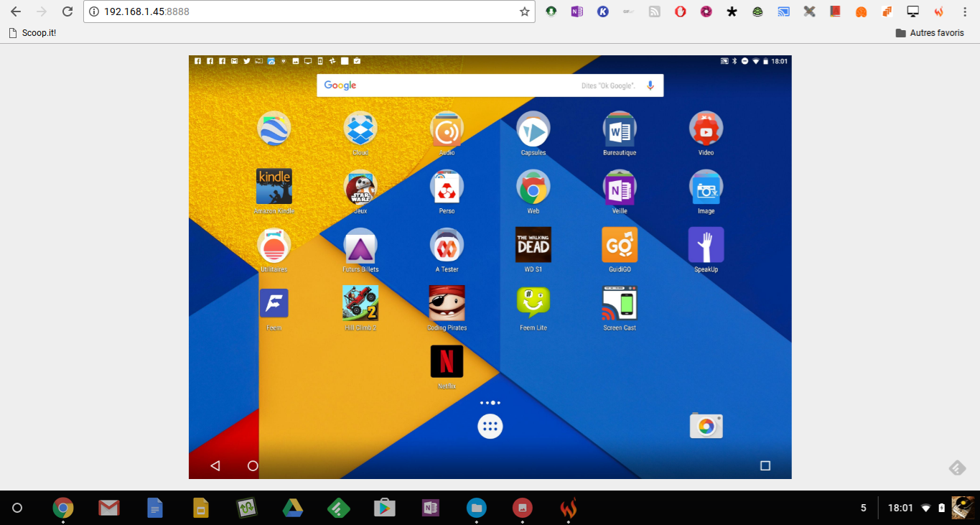The image size is (980, 525).
Task: Open the Image folder
Action: [x=706, y=187]
